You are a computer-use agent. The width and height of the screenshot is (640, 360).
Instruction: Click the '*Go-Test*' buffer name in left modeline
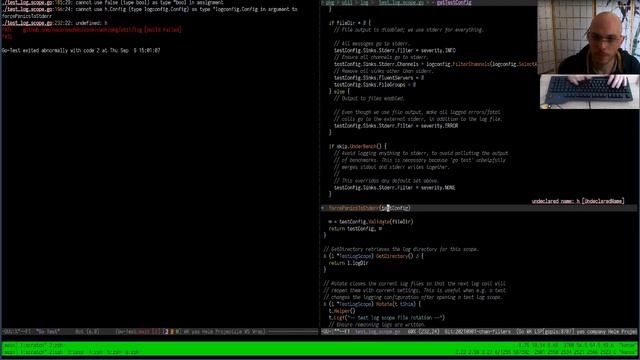pos(48,332)
